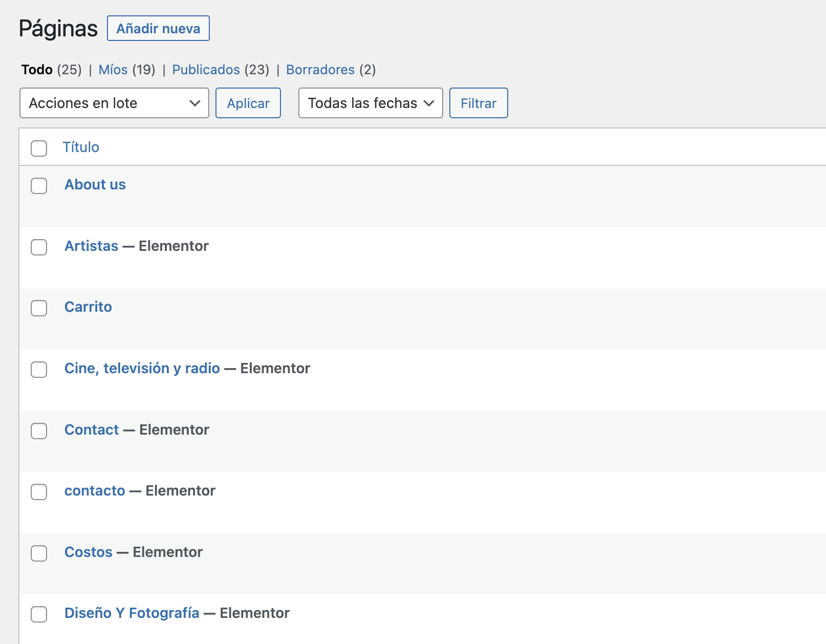826x644 pixels.
Task: Tick the select-all checkbox beside Título
Action: tap(39, 148)
